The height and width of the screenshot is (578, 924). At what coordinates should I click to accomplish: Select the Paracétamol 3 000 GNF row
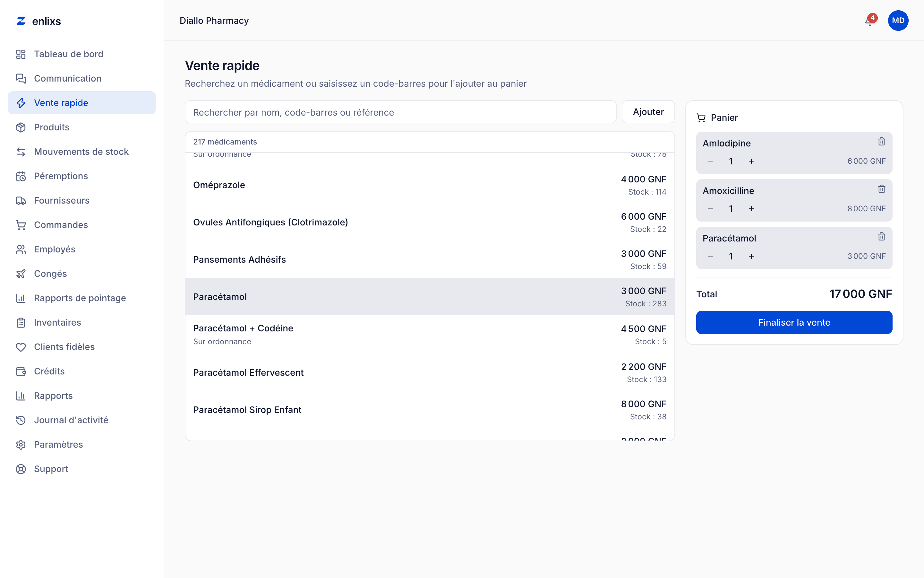click(430, 297)
